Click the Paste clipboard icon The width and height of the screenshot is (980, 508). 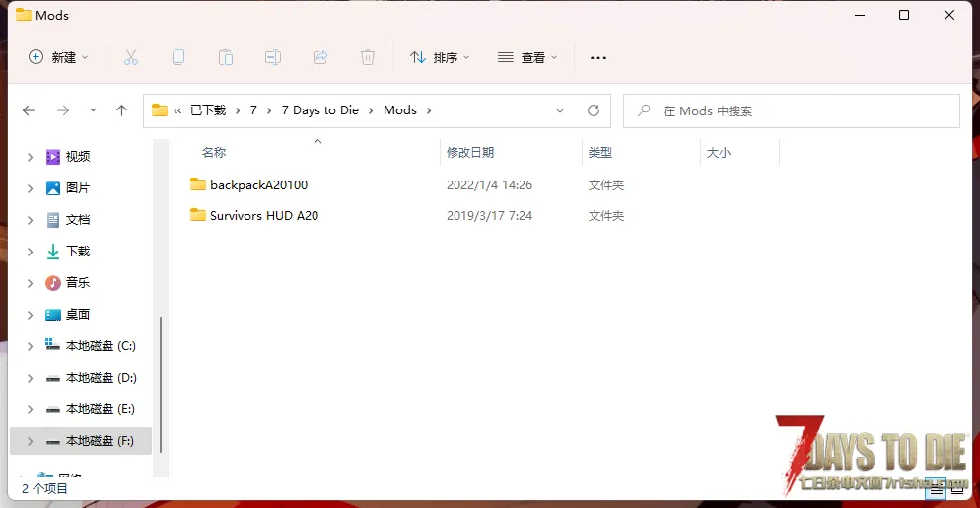point(226,57)
